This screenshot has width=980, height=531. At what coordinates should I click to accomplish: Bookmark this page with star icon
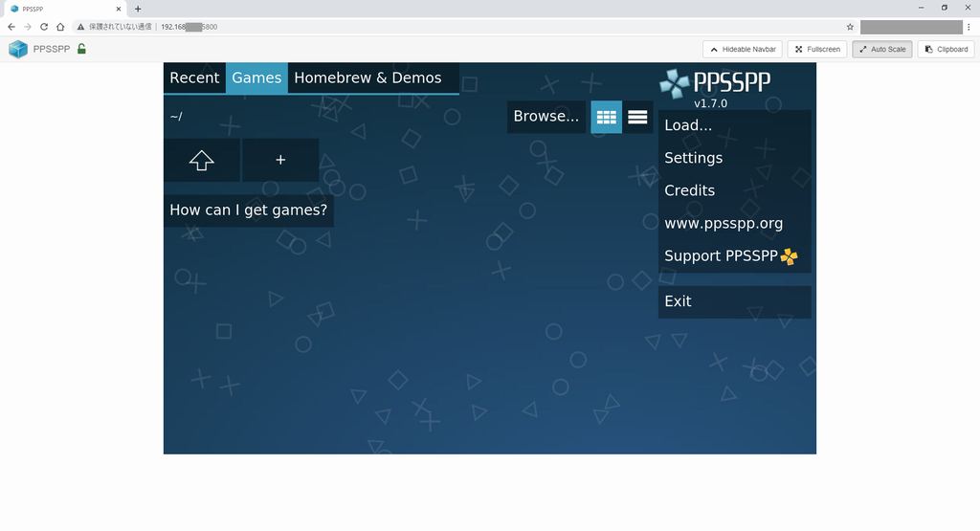click(850, 27)
